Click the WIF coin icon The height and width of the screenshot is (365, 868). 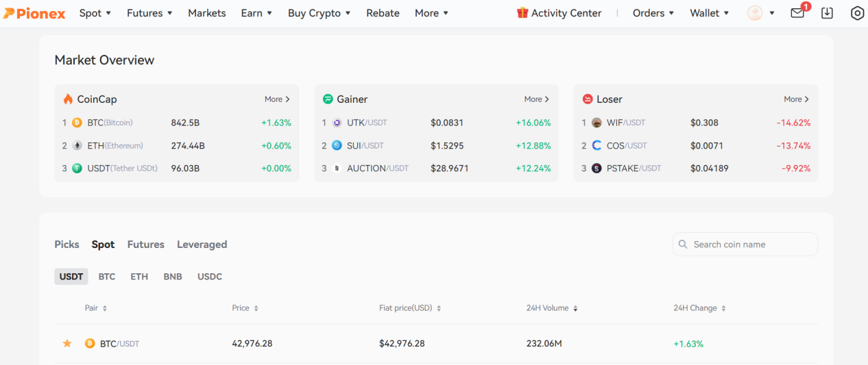596,123
